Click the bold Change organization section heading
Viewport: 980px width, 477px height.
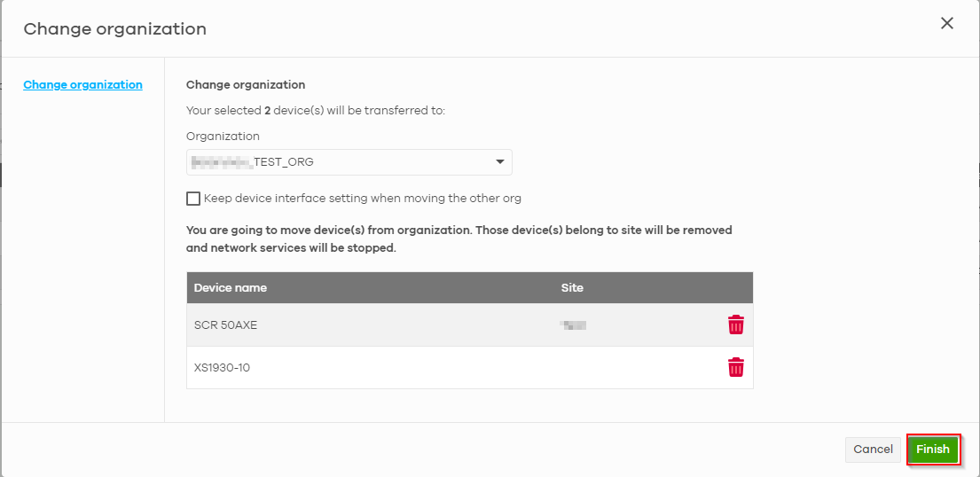click(246, 85)
